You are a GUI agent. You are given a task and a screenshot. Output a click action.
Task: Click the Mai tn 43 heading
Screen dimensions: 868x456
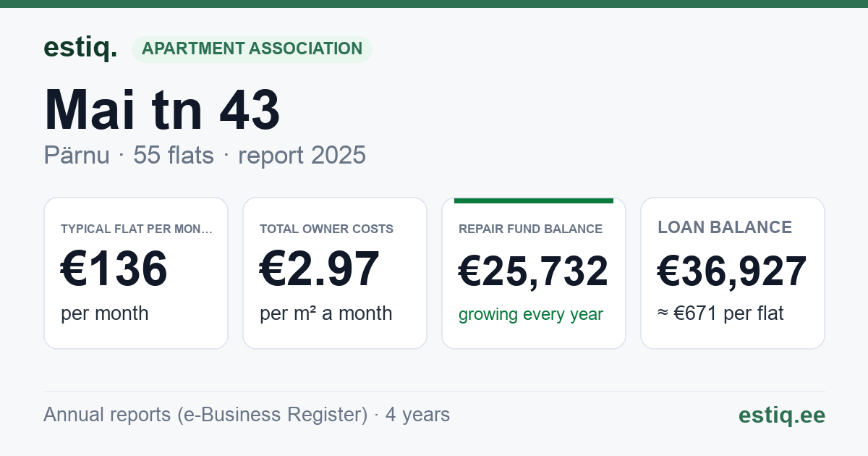coord(162,110)
